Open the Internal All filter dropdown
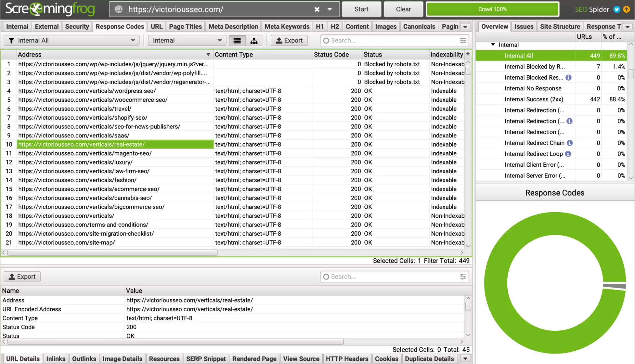 point(72,41)
